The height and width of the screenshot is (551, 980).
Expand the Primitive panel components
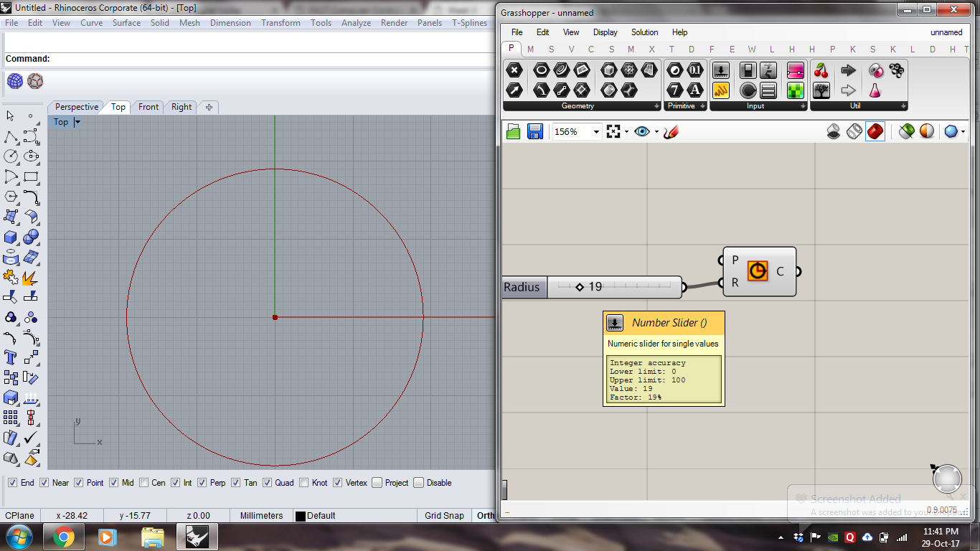pos(702,106)
